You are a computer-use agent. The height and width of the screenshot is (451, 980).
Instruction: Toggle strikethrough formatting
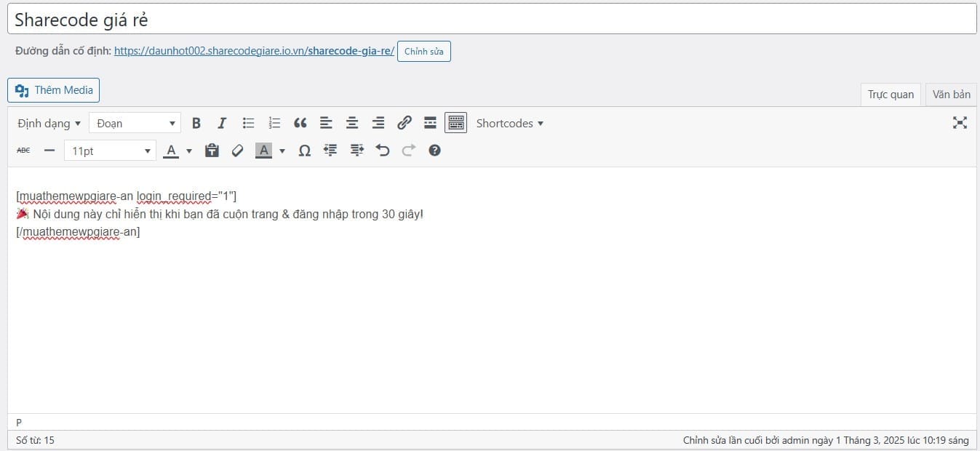tap(23, 151)
